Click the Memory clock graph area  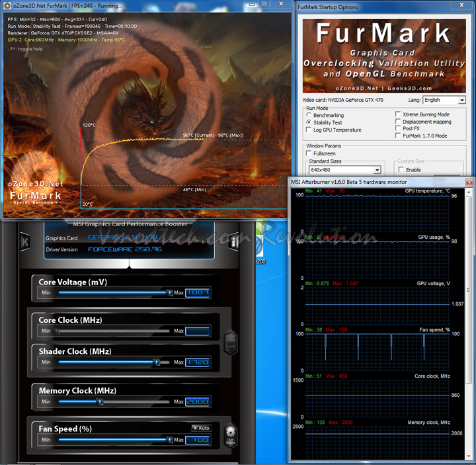tap(377, 443)
